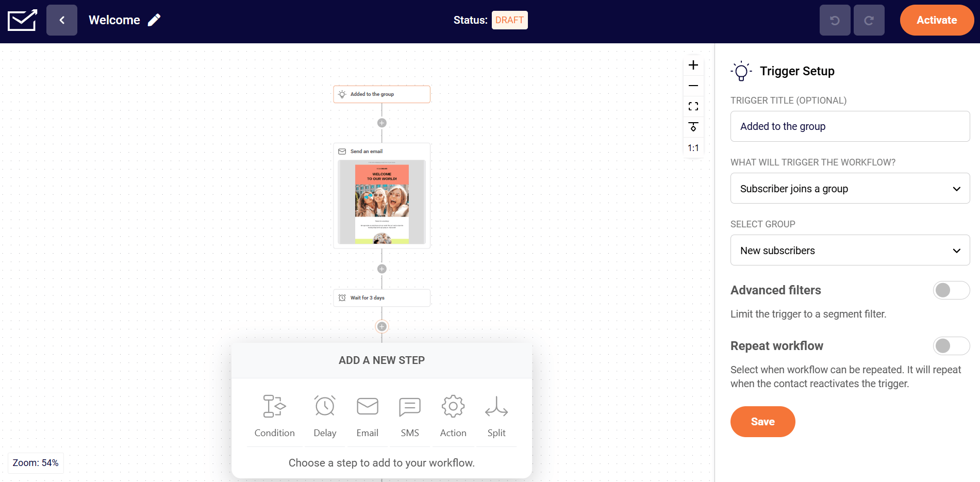
Task: Edit the Welcome workflow name pencil
Action: click(154, 20)
